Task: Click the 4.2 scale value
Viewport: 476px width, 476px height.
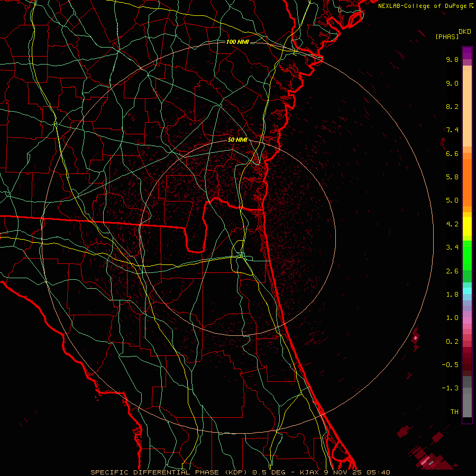Action: 452,224
